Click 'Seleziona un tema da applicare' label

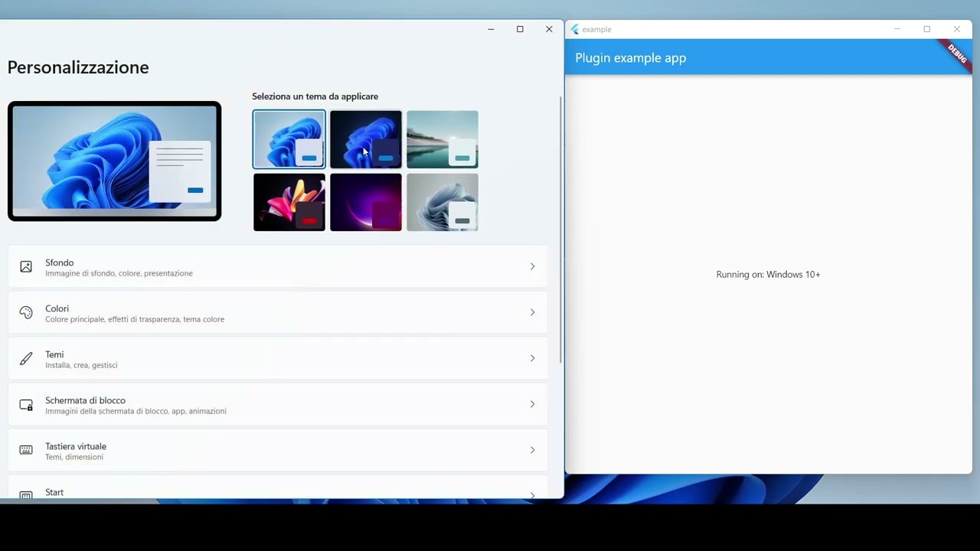point(315,96)
